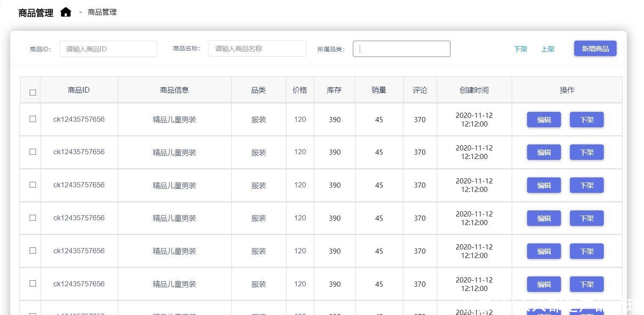The image size is (644, 315).
Task: Click 下架 button on the fifth row
Action: pos(586,251)
